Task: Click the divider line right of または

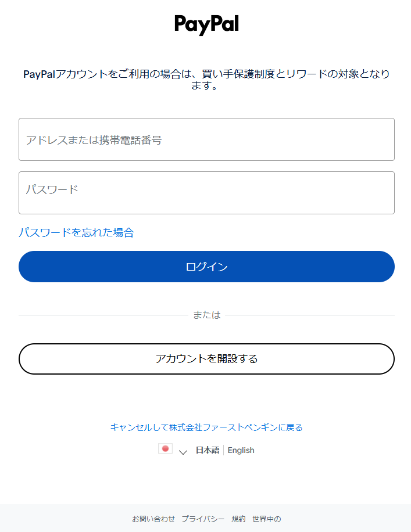Action: [x=310, y=315]
